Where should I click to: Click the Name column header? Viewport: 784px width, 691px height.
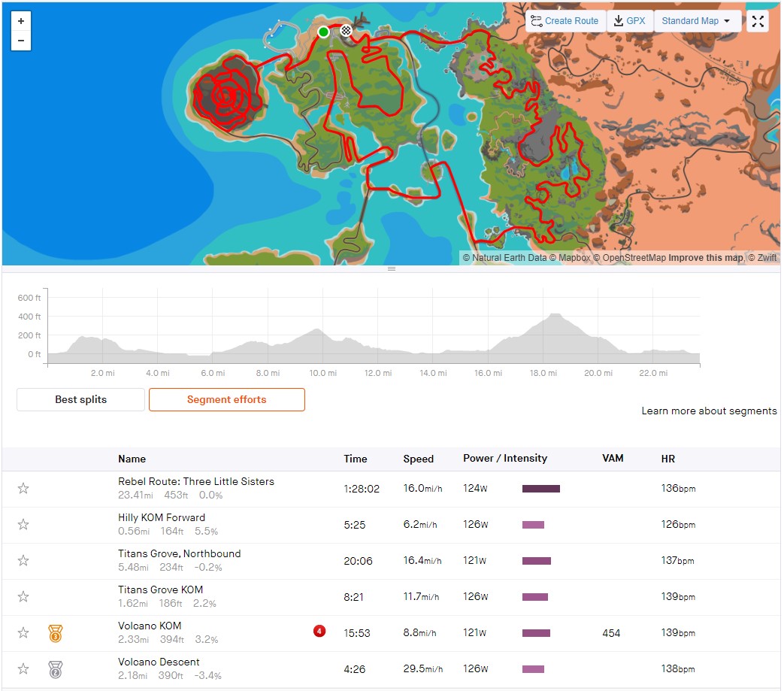132,459
